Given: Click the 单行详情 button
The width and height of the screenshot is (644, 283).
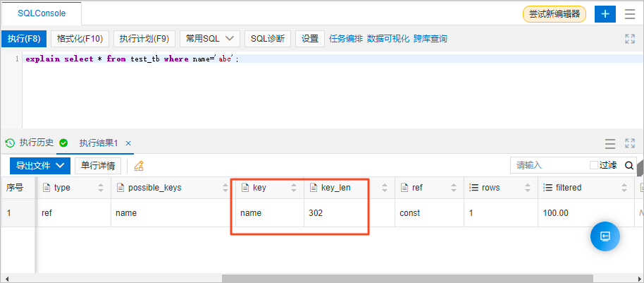Looking at the screenshot, I should tap(98, 166).
